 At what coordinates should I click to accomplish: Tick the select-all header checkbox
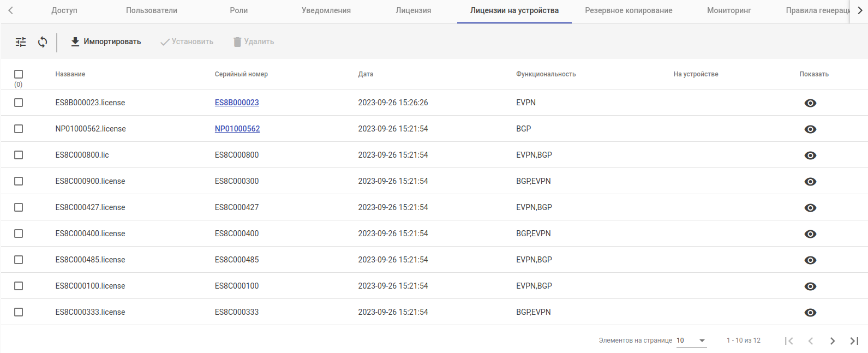tap(19, 74)
